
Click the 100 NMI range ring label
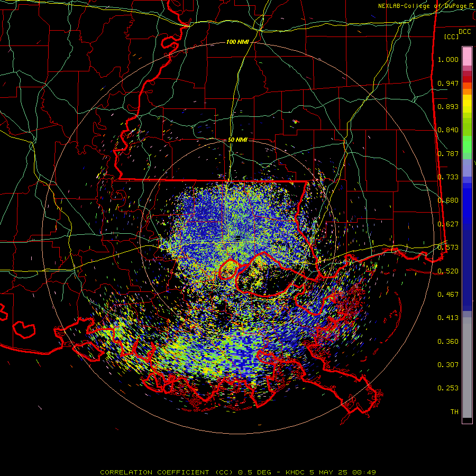point(237,42)
